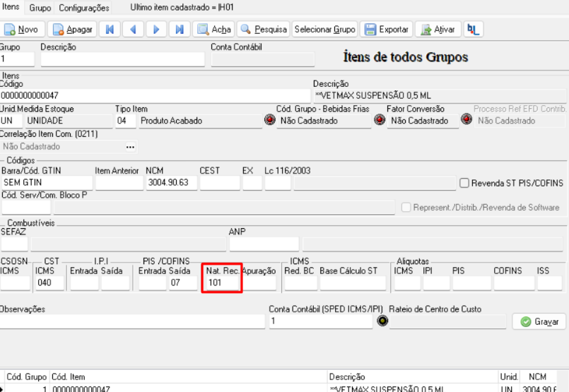Open the Configurações tab
The image size is (569, 392).
[x=84, y=8]
